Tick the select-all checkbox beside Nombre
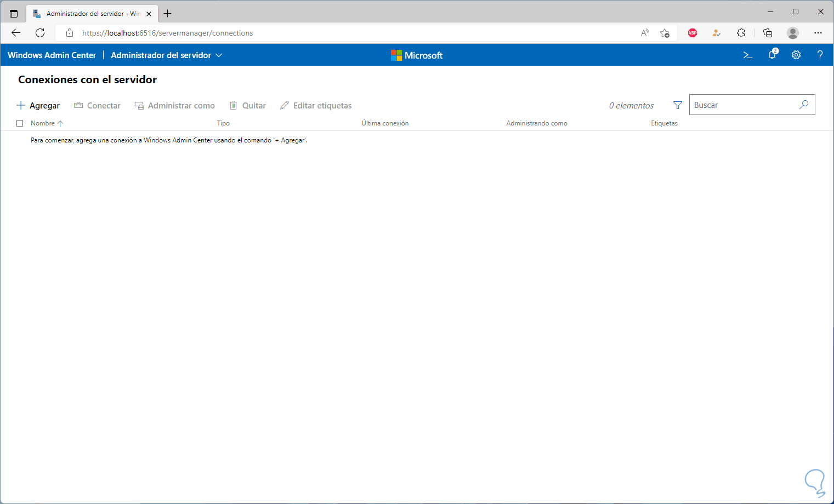 point(20,123)
